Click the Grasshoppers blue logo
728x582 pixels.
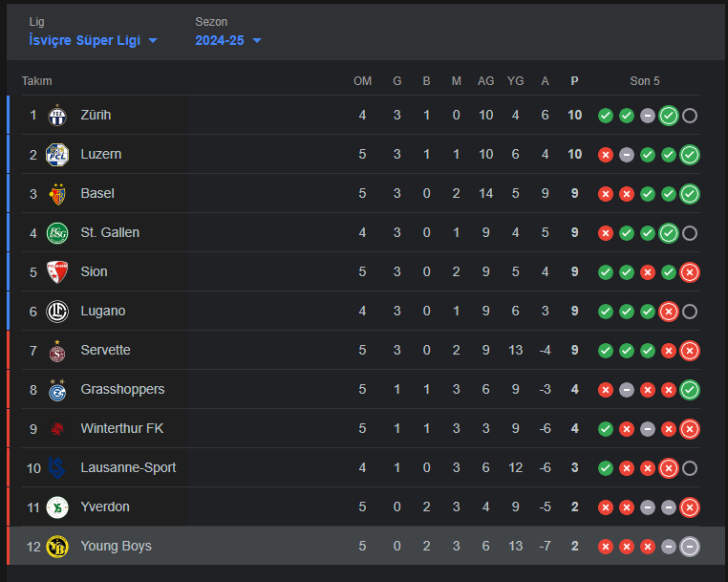[x=57, y=389]
